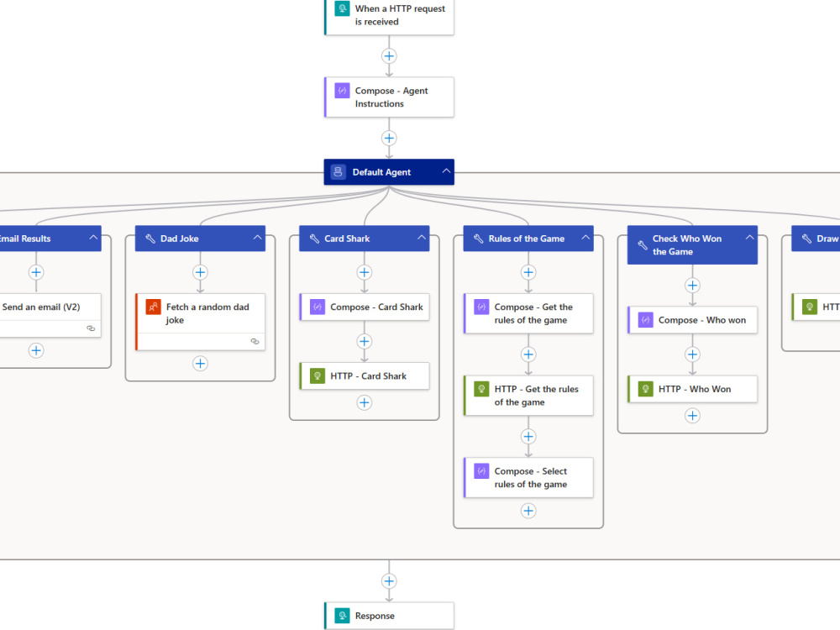Select the Card Shark tool header
Image resolution: width=840 pixels, height=630 pixels.
click(365, 239)
